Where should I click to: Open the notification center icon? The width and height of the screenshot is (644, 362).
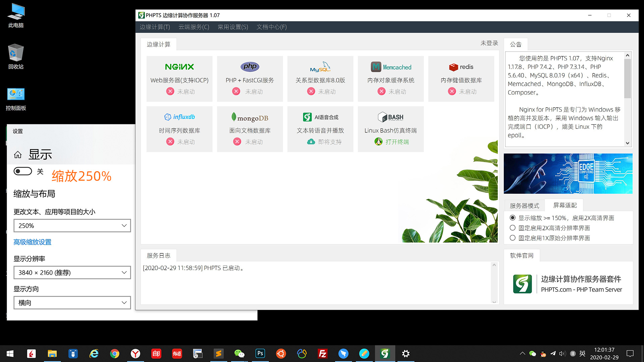tap(630, 354)
